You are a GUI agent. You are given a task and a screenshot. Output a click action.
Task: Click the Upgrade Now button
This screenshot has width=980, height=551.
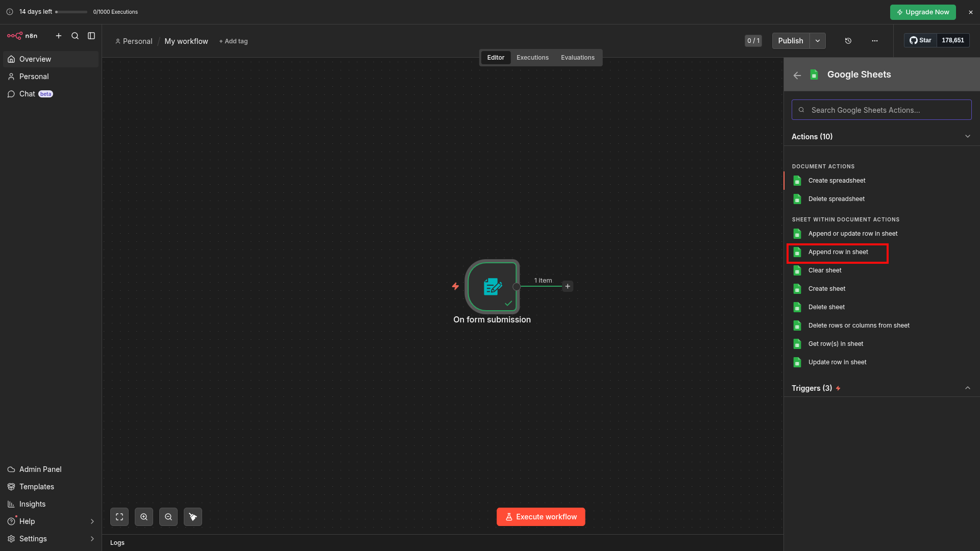click(923, 12)
